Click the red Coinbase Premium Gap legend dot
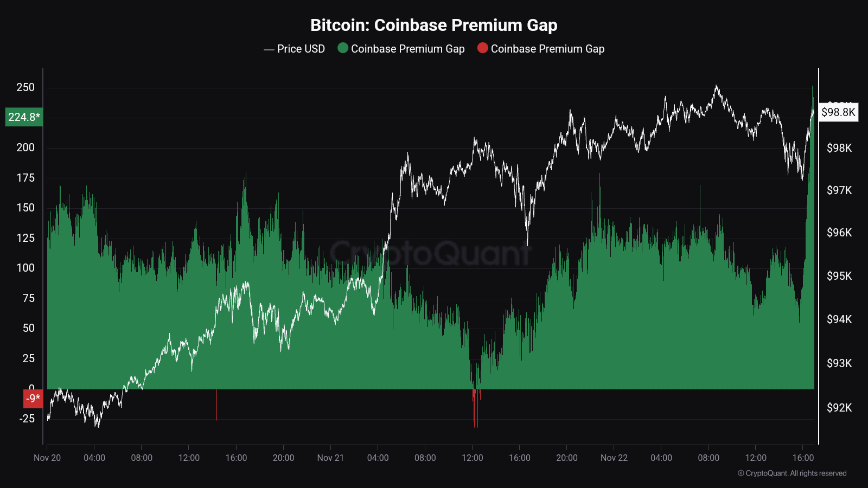The width and height of the screenshot is (868, 488). click(482, 48)
